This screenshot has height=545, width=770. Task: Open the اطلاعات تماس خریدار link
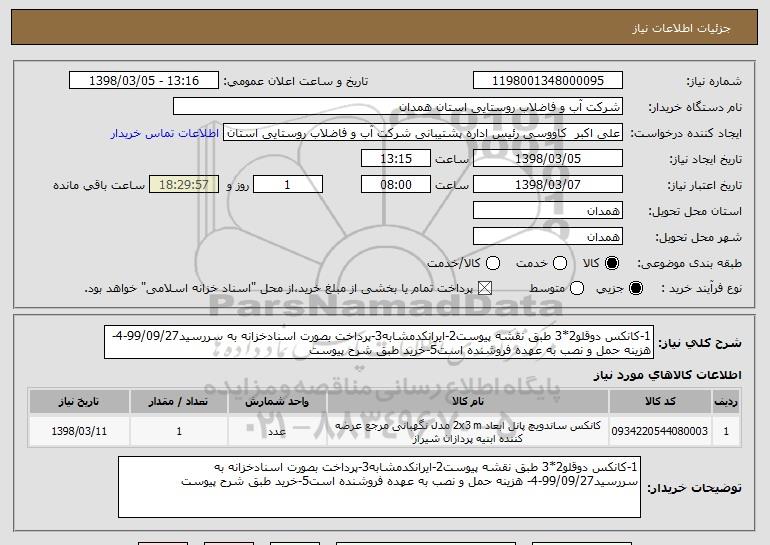coord(165,134)
